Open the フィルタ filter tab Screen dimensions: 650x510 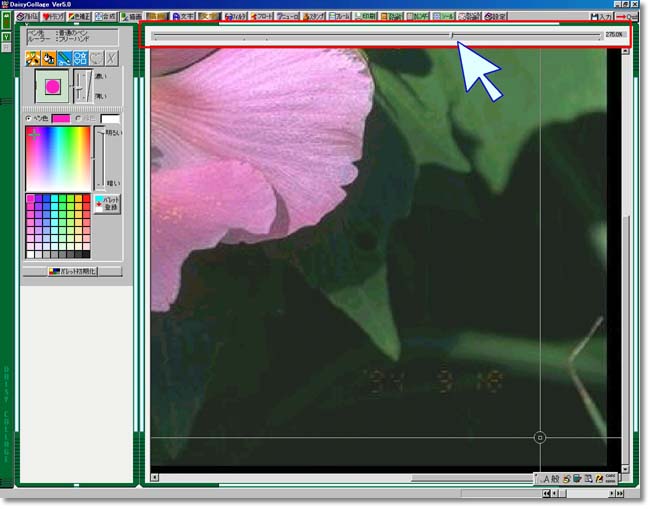click(x=235, y=17)
